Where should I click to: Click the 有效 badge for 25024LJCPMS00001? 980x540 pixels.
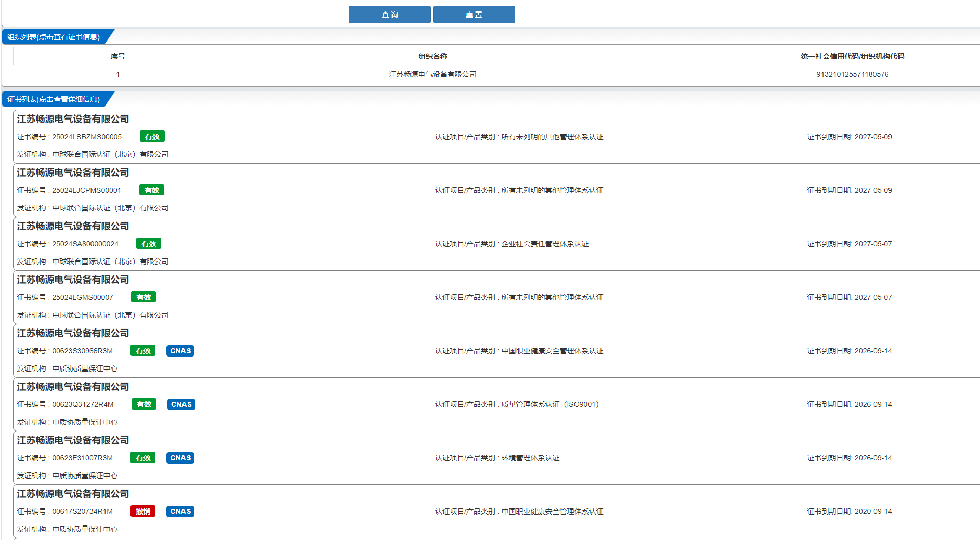point(152,190)
